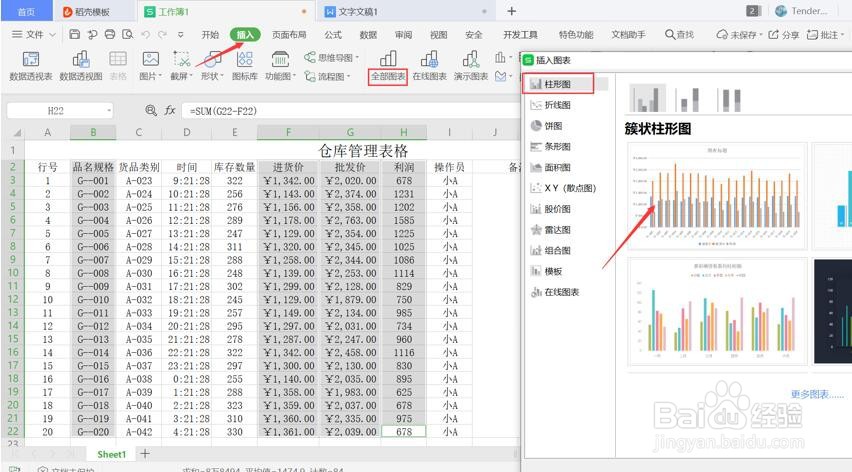Open the Data (数据) tab
The height and width of the screenshot is (472, 852).
point(368,35)
